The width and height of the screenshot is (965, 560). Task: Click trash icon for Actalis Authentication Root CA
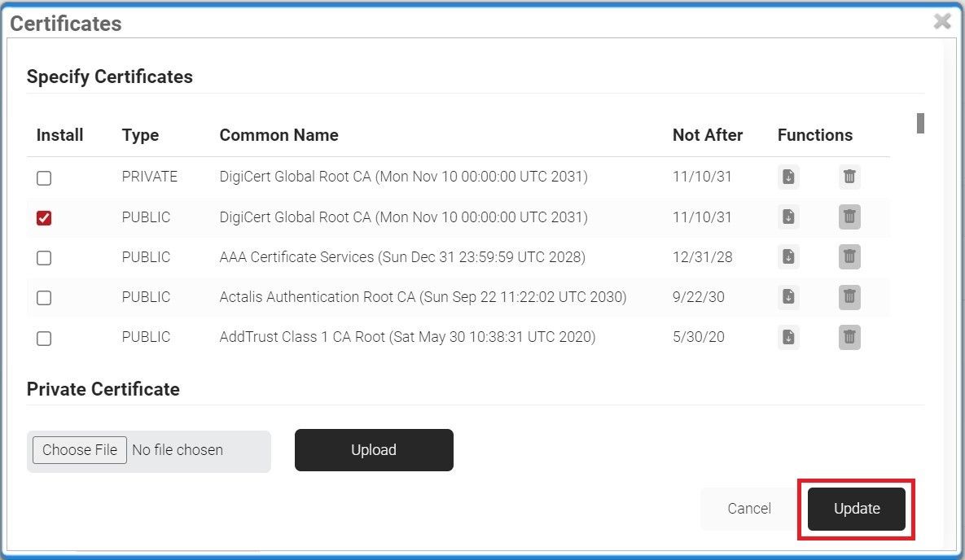[849, 297]
